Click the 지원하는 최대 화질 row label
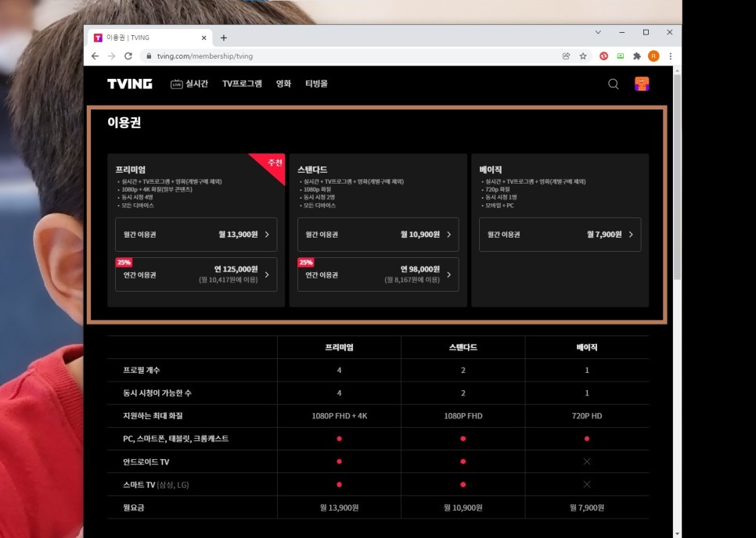This screenshot has width=756, height=538. coord(153,416)
